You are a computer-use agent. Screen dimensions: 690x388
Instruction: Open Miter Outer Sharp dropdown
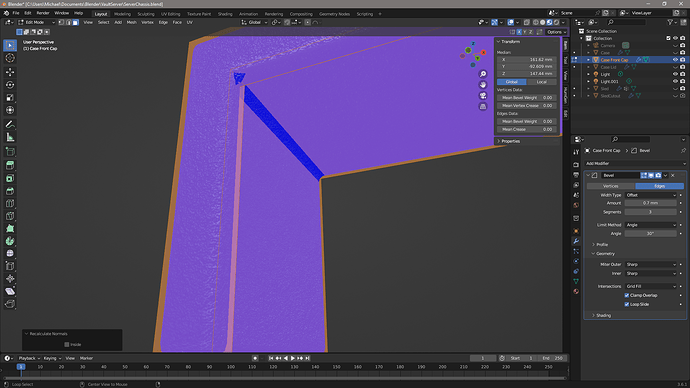click(651, 264)
